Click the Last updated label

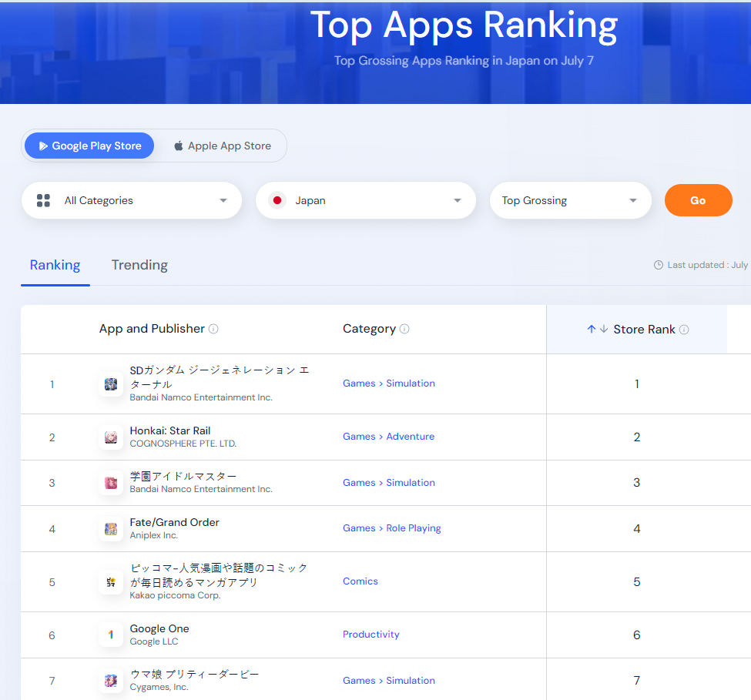[708, 265]
